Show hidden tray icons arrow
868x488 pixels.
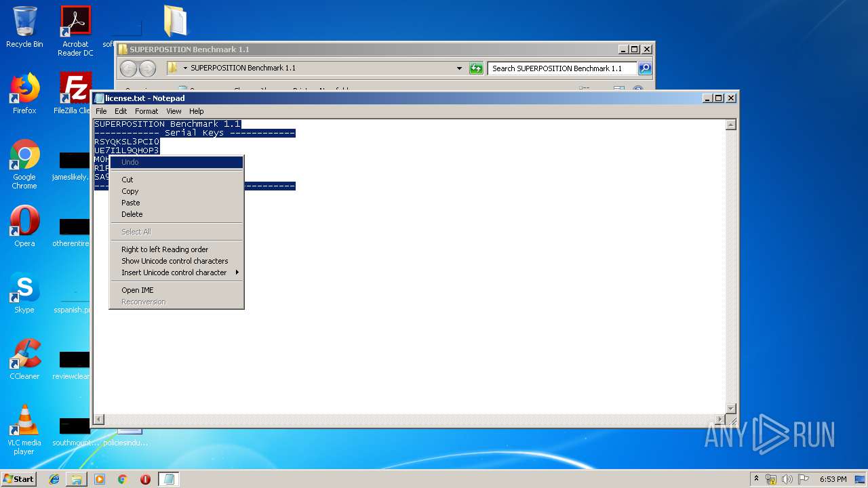[x=757, y=479]
